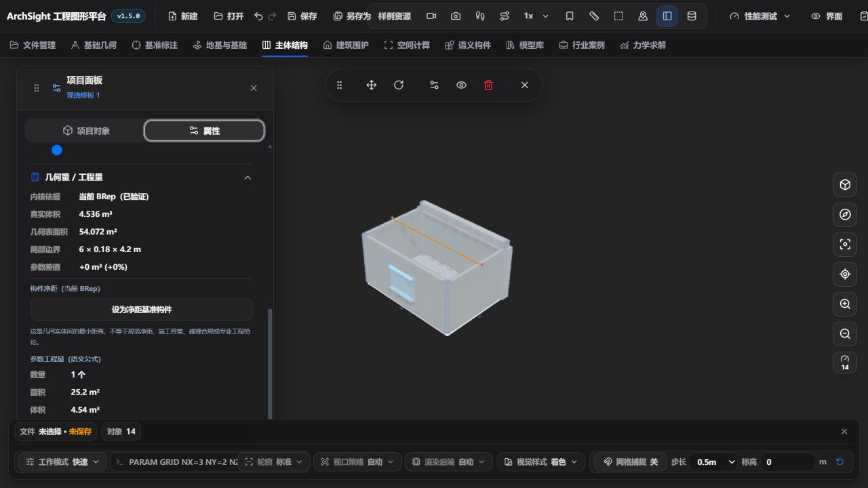868x488 pixels.
Task: Open the 工作模式 快速 dropdown
Action: pyautogui.click(x=62, y=462)
